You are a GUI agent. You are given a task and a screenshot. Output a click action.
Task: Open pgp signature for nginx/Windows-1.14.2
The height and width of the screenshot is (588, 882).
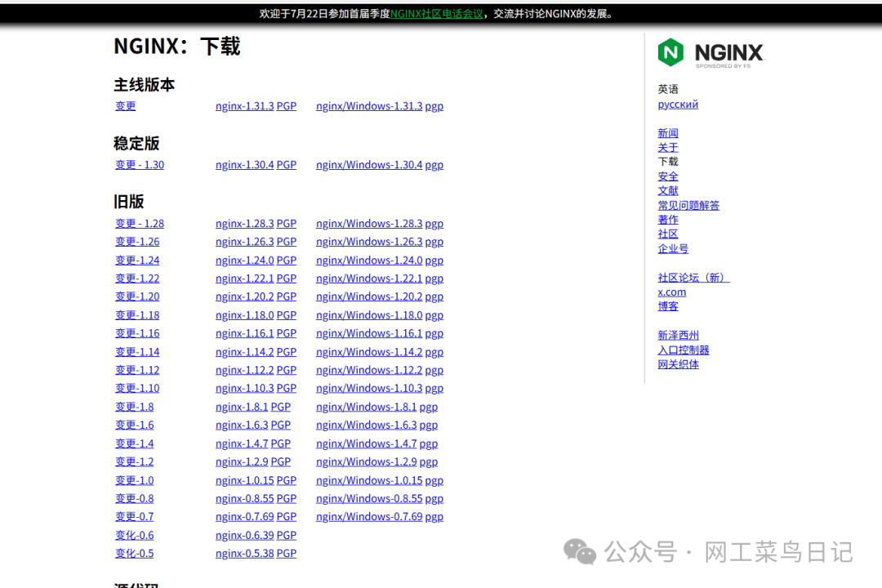pos(434,352)
